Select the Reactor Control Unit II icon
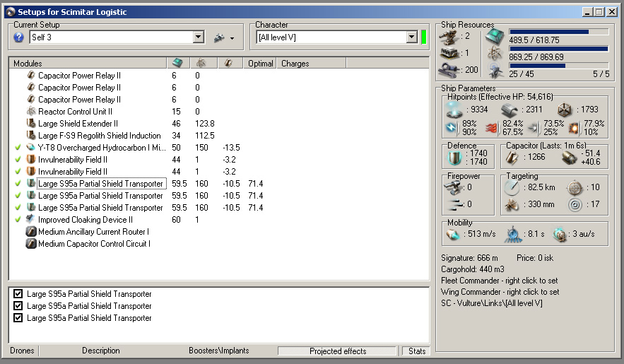The height and width of the screenshot is (364, 624). point(30,112)
